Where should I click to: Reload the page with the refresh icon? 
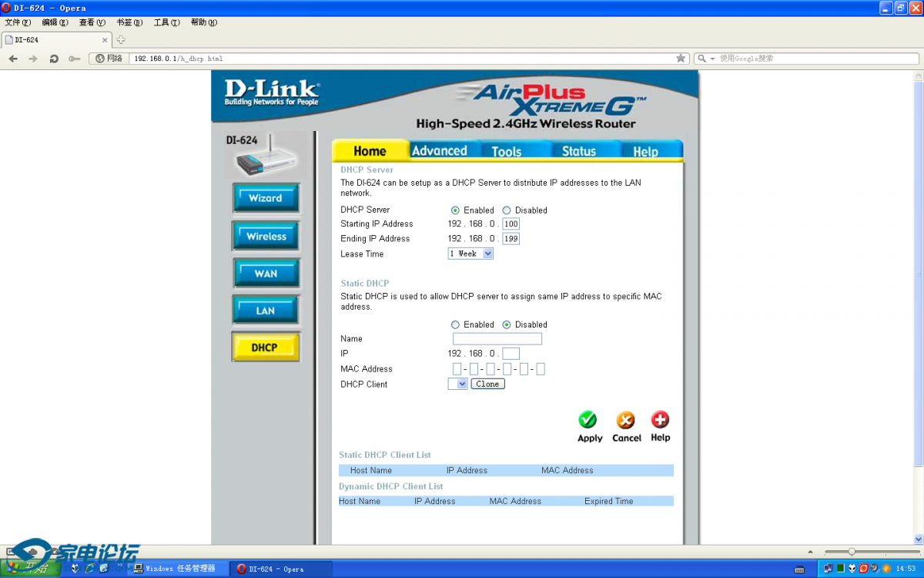(54, 59)
